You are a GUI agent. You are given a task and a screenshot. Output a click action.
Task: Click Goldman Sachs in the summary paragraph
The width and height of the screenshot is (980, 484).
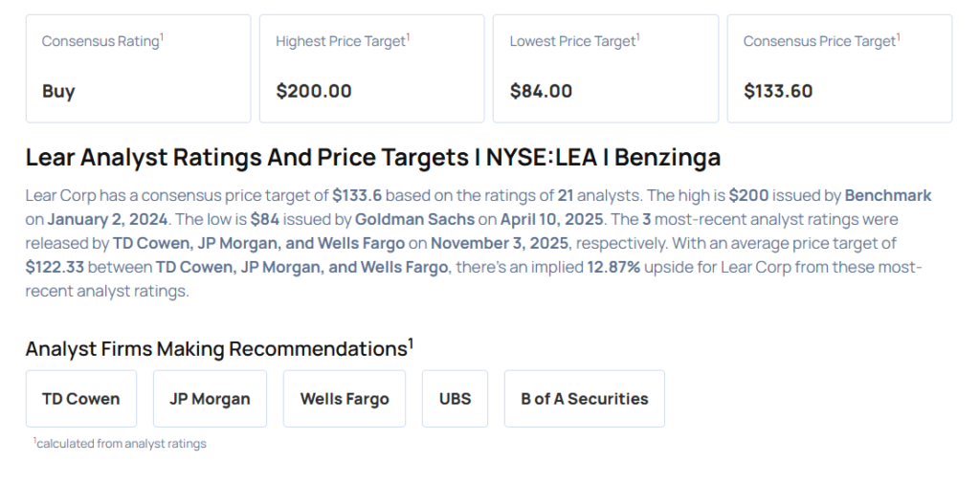414,219
